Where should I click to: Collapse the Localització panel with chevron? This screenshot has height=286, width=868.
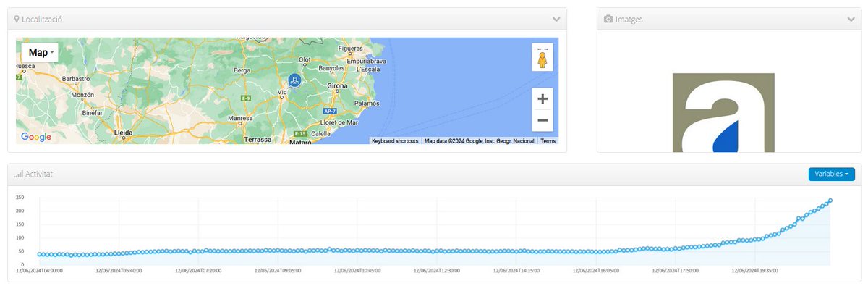point(556,19)
